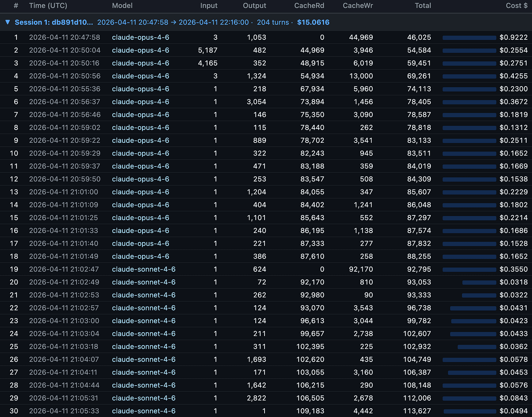Sort by the Output column header
532x417 pixels.
click(x=254, y=5)
